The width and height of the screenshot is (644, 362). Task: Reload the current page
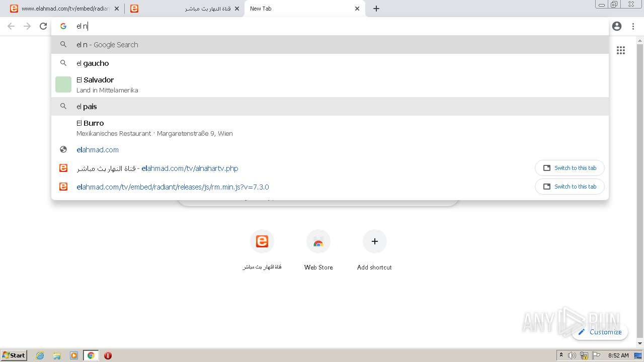coord(43,26)
